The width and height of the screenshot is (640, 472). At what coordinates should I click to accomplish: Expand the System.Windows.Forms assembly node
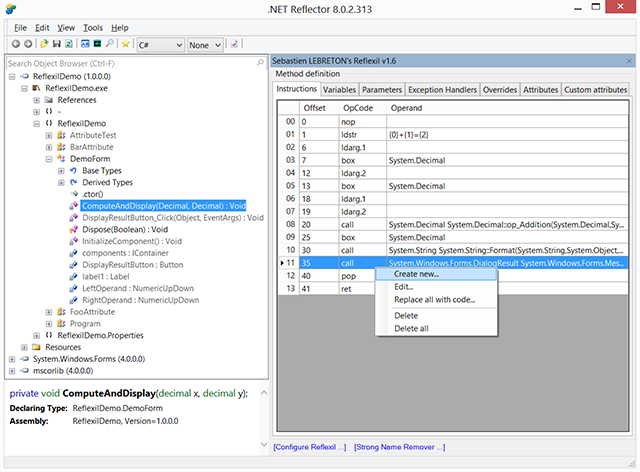[12, 359]
